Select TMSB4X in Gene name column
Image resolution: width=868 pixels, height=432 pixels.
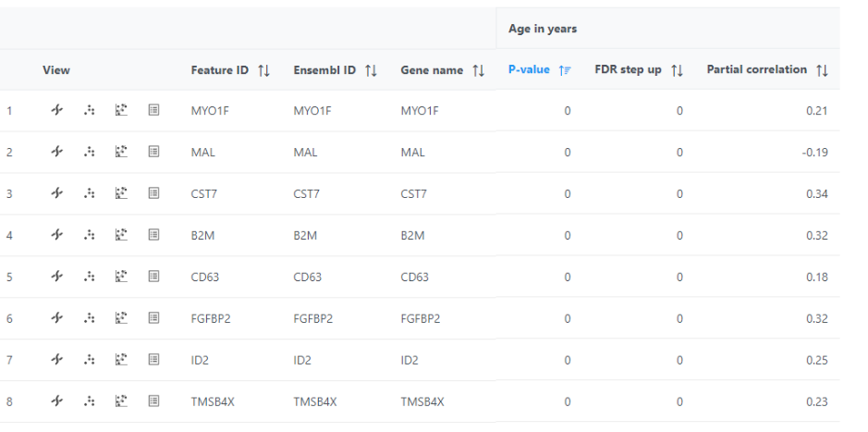click(422, 401)
